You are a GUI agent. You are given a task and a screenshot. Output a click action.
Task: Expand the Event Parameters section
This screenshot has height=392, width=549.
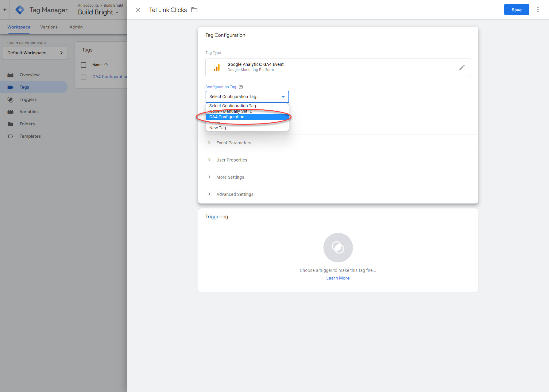coord(234,143)
